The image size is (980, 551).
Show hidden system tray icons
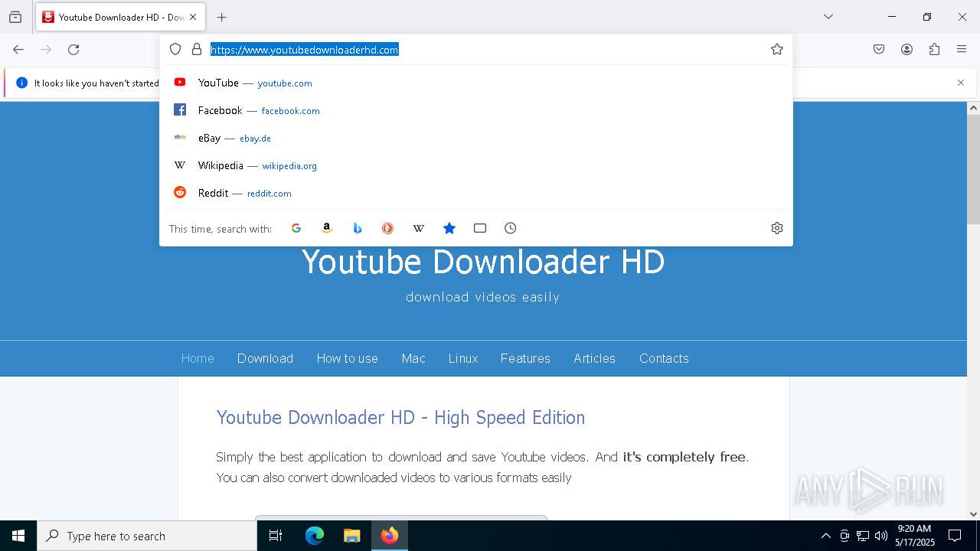825,536
